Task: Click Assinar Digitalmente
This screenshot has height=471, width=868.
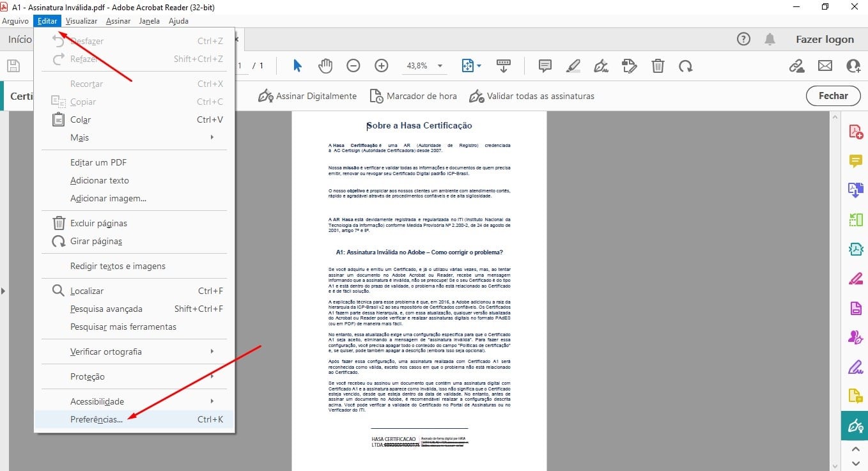Action: (x=307, y=96)
